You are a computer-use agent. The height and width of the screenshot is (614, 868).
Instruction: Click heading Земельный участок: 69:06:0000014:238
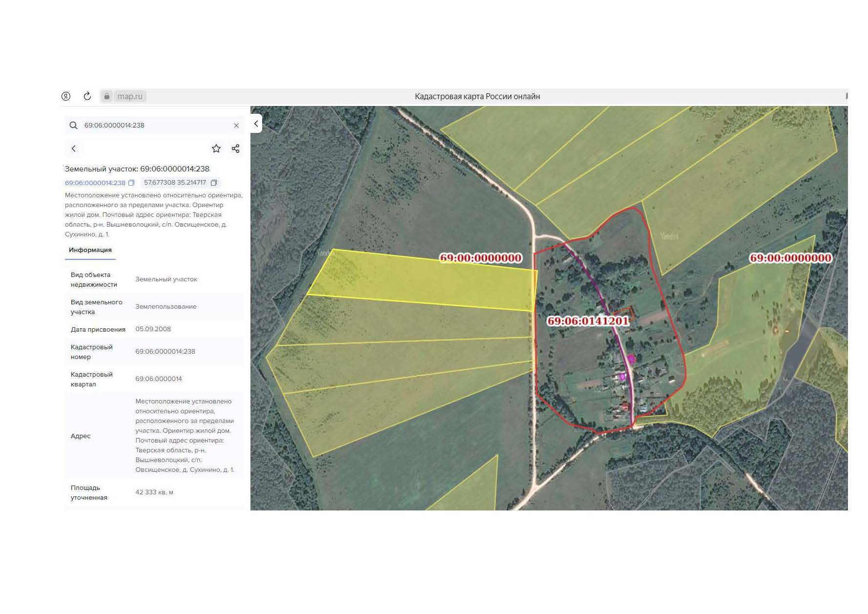[137, 169]
